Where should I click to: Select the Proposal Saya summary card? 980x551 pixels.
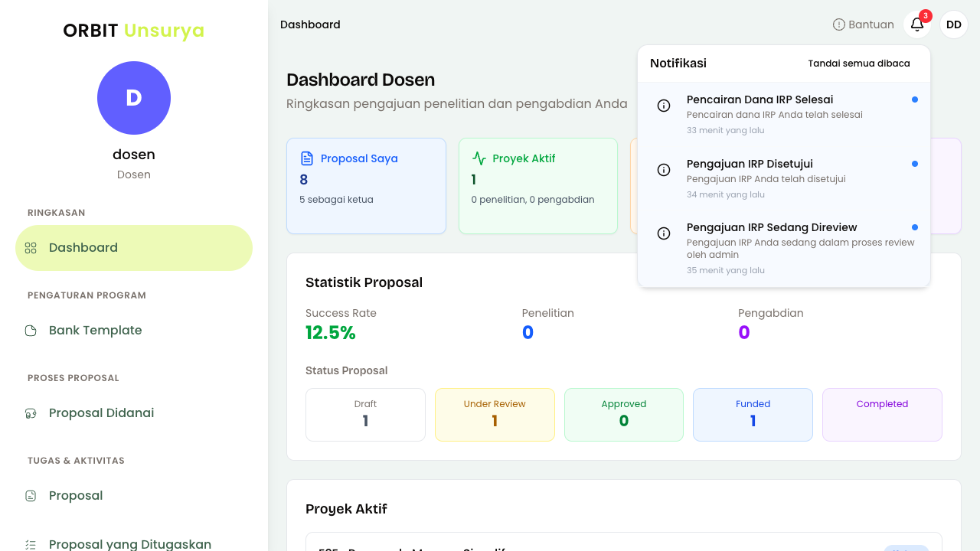pos(366,186)
